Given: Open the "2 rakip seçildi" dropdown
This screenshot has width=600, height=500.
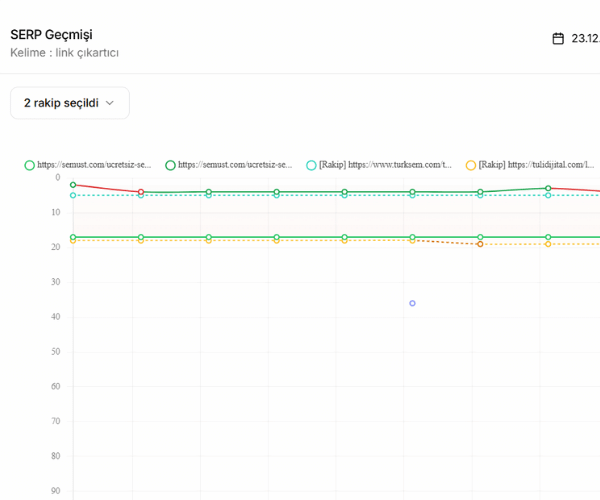Looking at the screenshot, I should click(x=69, y=103).
